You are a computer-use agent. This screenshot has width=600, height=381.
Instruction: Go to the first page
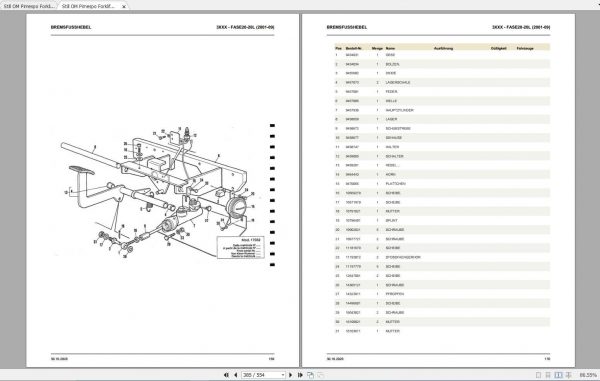[226, 375]
